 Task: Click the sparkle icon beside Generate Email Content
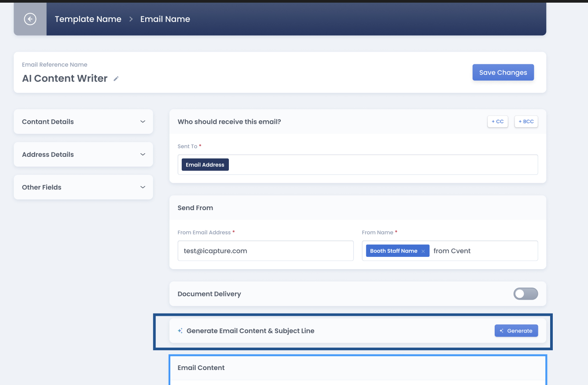(180, 331)
